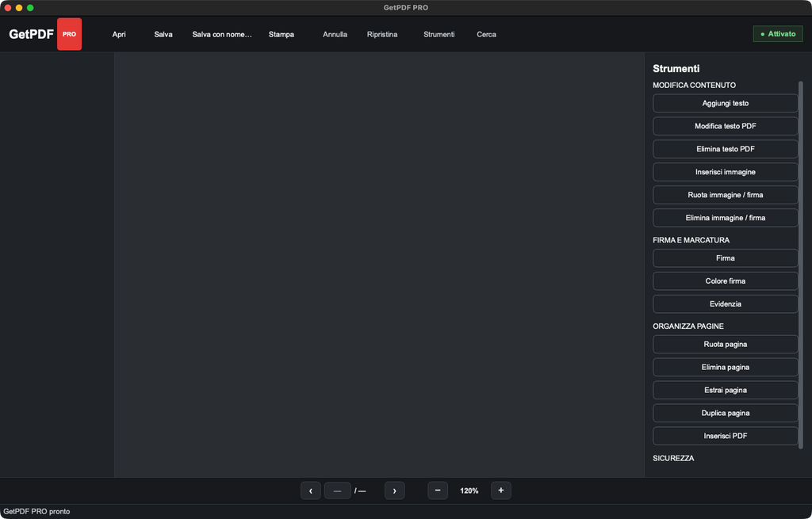The width and height of the screenshot is (812, 519).
Task: Select Elimina testo PDF tool
Action: point(725,149)
